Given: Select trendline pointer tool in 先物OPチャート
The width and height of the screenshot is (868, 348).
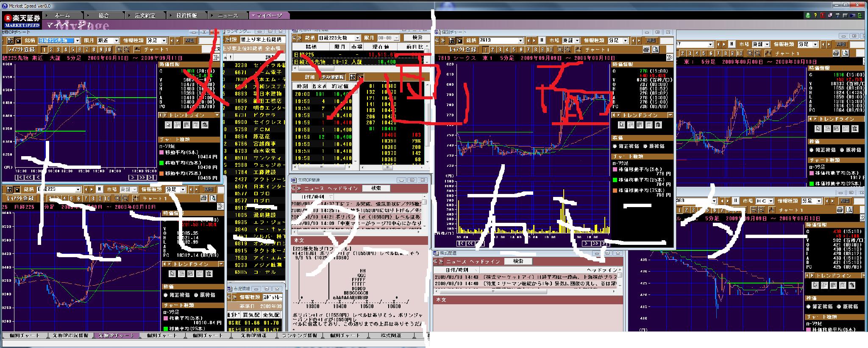Looking at the screenshot, I should [168, 125].
